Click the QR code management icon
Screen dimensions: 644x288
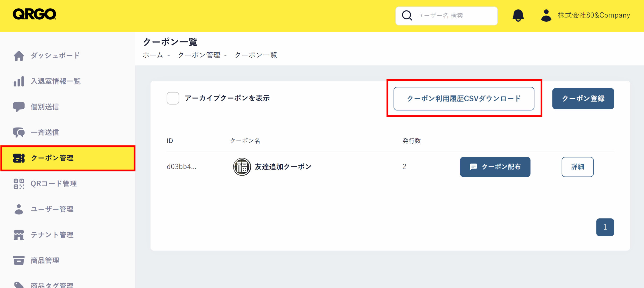point(19,184)
